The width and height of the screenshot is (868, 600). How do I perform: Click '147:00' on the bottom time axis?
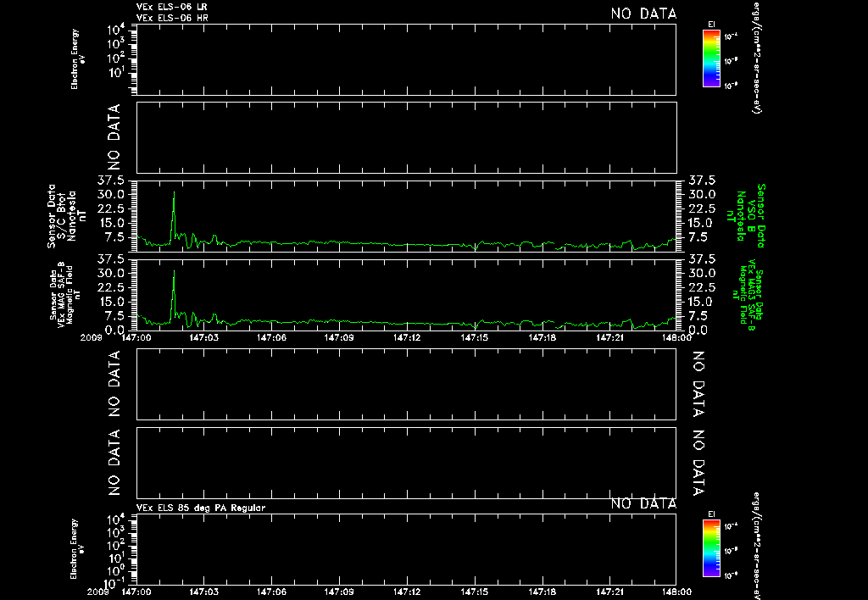coord(136,592)
